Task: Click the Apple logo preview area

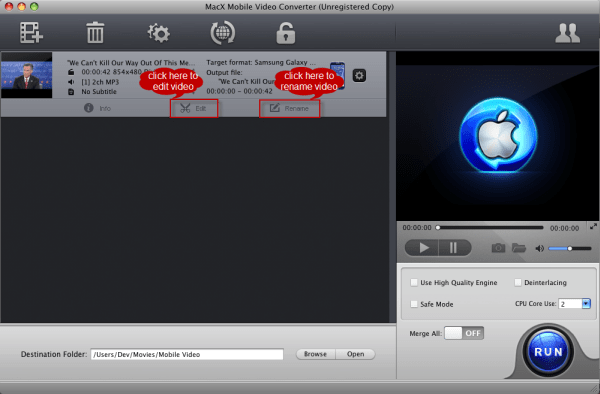Action: coord(498,135)
